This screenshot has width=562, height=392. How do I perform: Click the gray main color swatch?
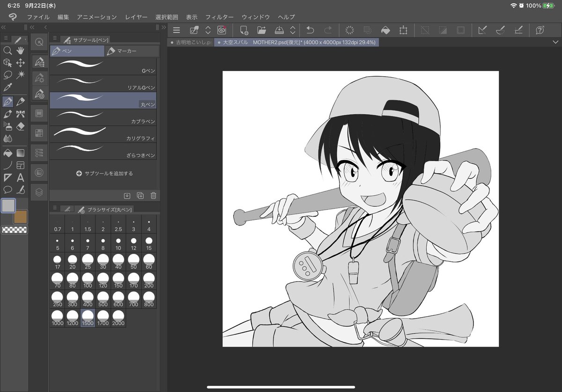[8, 205]
